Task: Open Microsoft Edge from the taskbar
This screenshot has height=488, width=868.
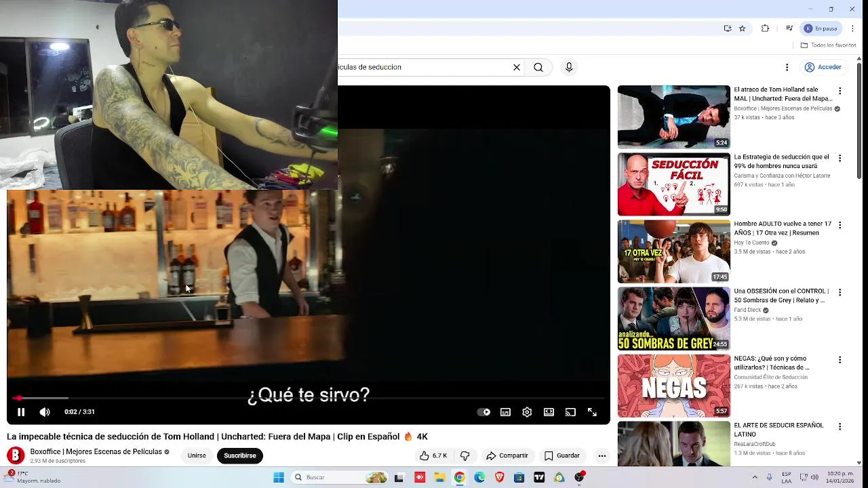Action: [x=479, y=477]
